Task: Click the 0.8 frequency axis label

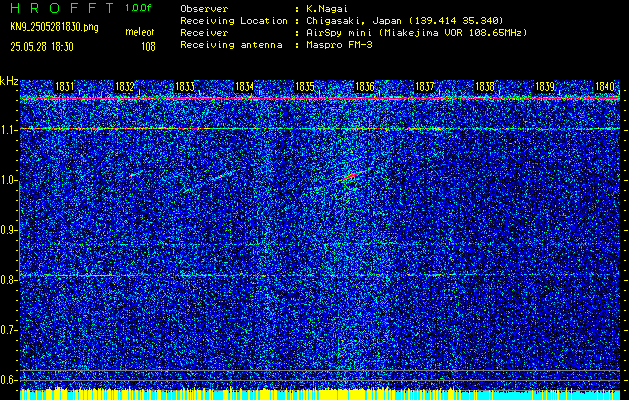Action: pos(9,280)
